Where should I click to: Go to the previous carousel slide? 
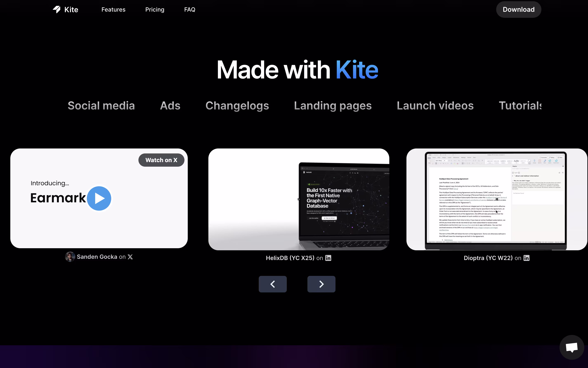(x=272, y=284)
